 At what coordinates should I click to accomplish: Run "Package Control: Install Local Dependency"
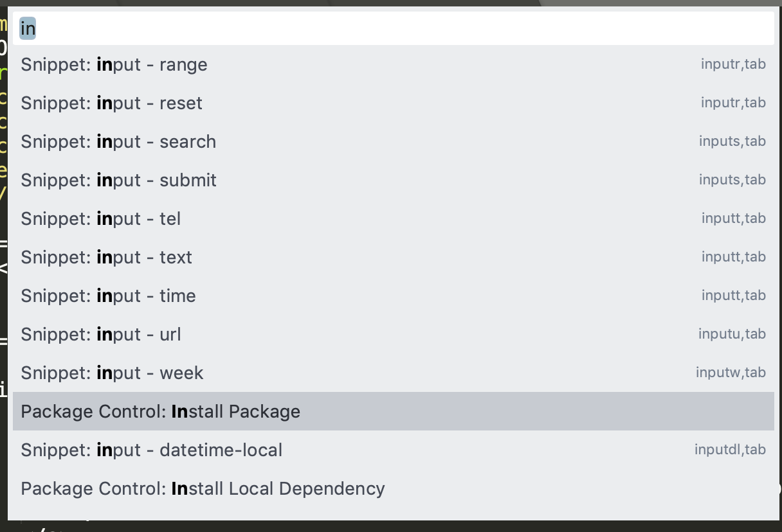pos(203,488)
